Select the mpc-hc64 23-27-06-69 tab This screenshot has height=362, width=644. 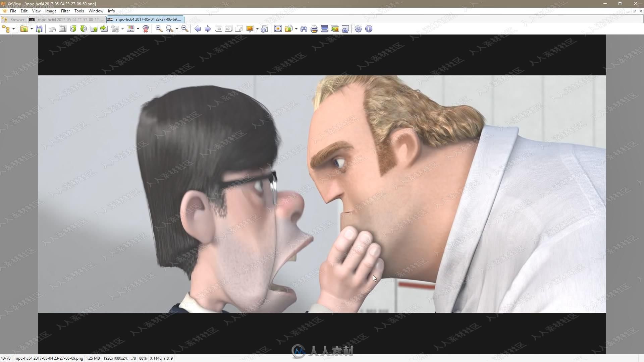146,19
